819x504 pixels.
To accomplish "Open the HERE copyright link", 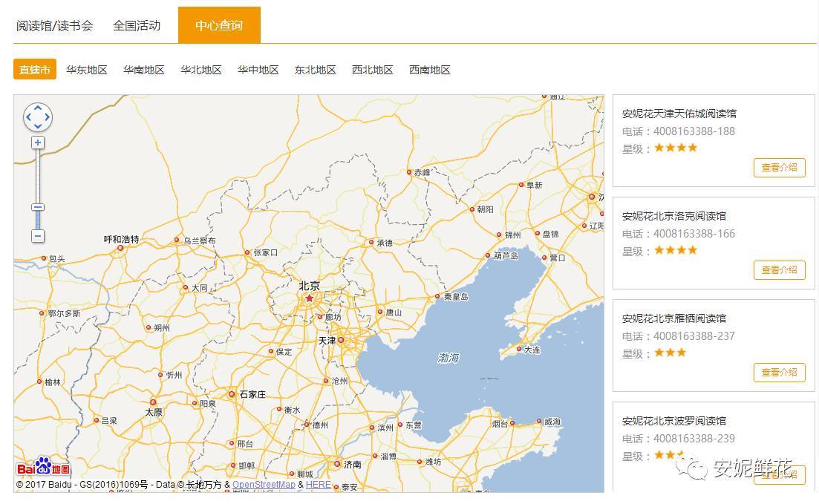I will 318,485.
